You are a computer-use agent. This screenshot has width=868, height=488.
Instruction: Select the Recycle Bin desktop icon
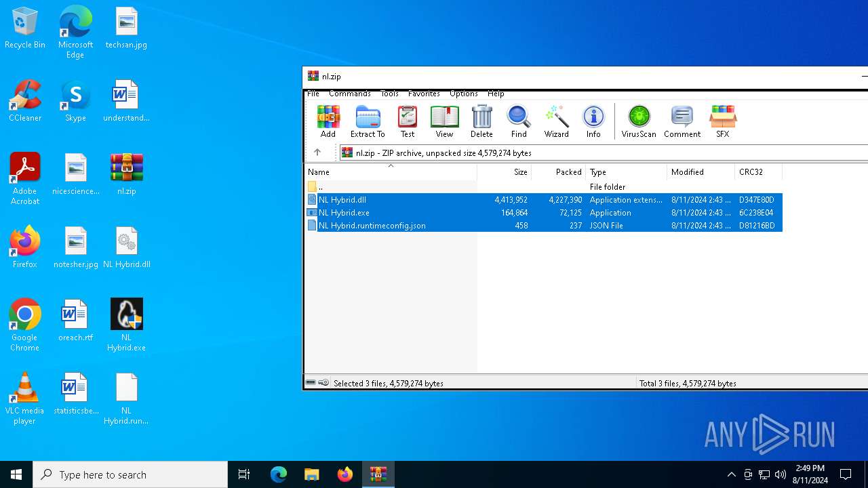(25, 28)
